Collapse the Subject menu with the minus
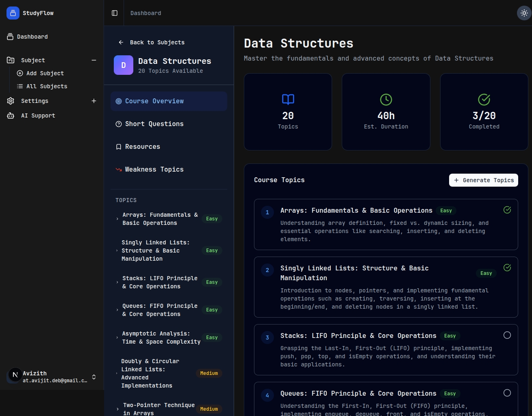The image size is (532, 416). [x=94, y=60]
